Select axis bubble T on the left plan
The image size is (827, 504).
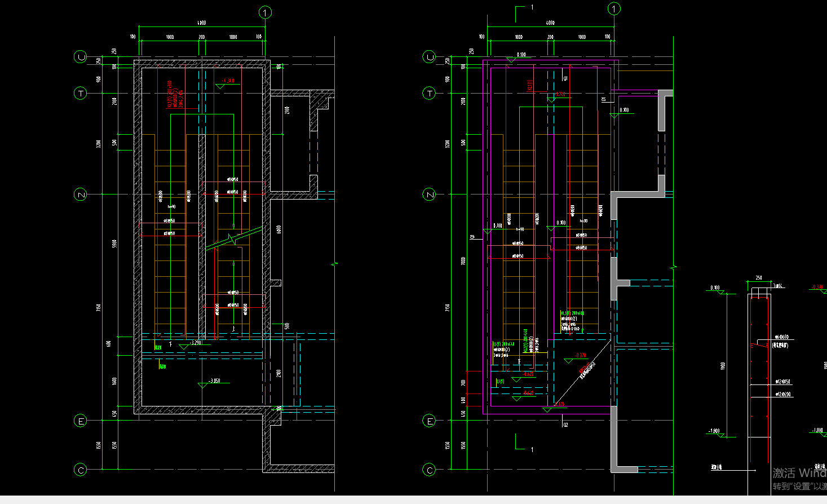pyautogui.click(x=81, y=93)
